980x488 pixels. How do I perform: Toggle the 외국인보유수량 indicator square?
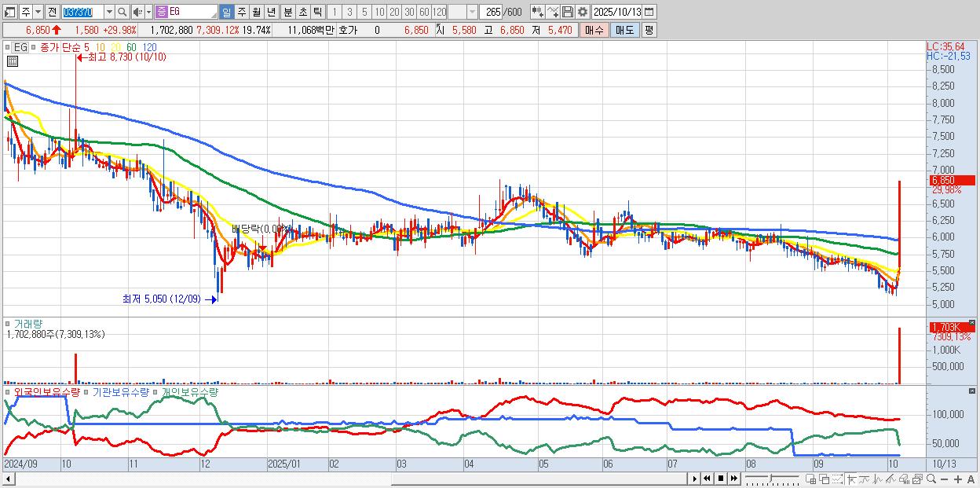(7, 391)
